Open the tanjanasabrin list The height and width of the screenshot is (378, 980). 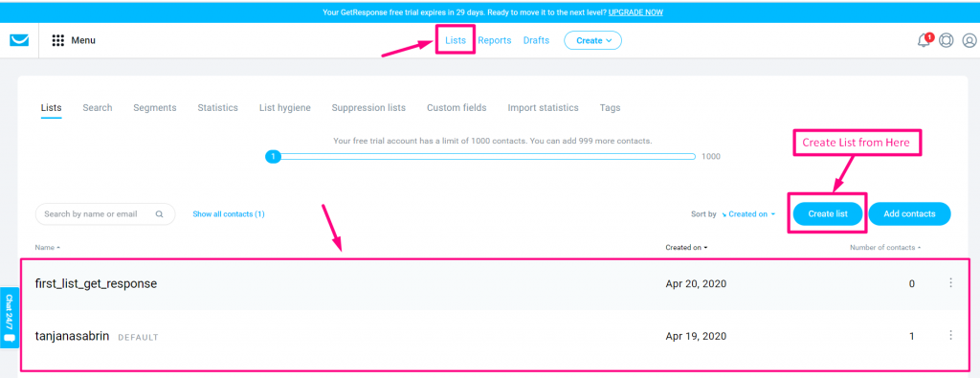click(x=73, y=336)
